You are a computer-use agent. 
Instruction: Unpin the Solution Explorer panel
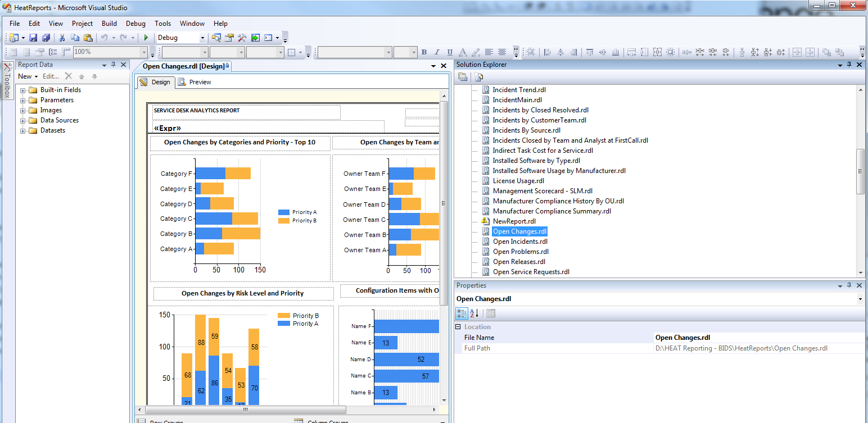click(849, 65)
